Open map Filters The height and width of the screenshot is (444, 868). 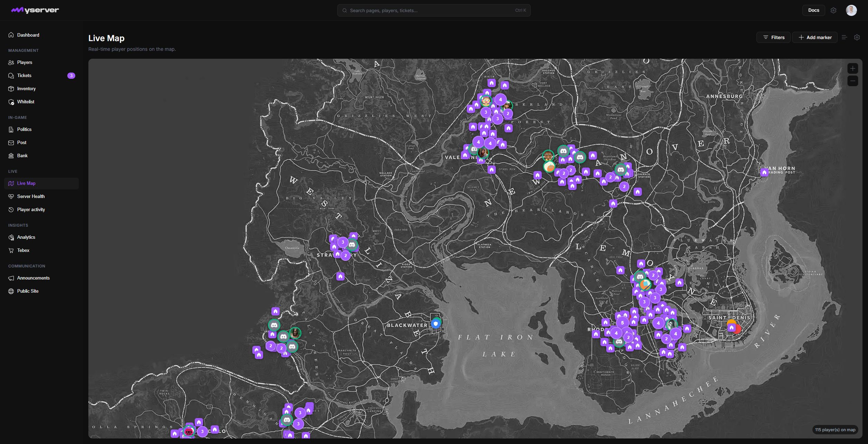coord(773,37)
